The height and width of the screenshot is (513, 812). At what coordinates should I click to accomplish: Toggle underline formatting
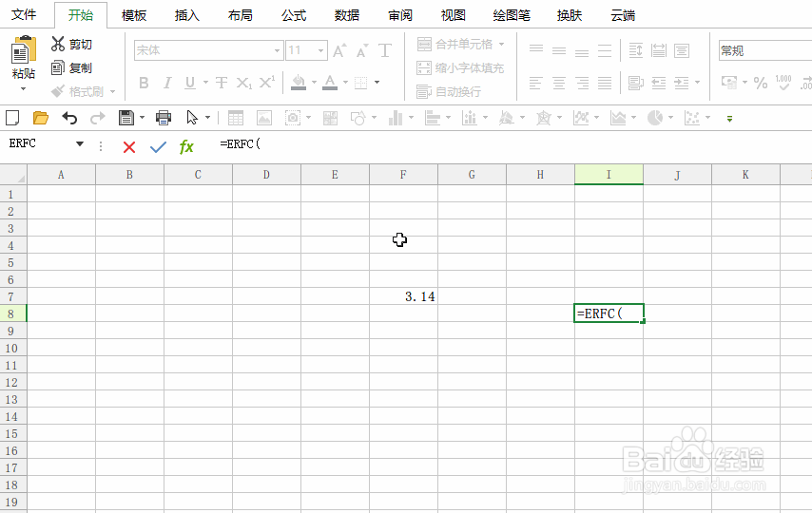[190, 83]
